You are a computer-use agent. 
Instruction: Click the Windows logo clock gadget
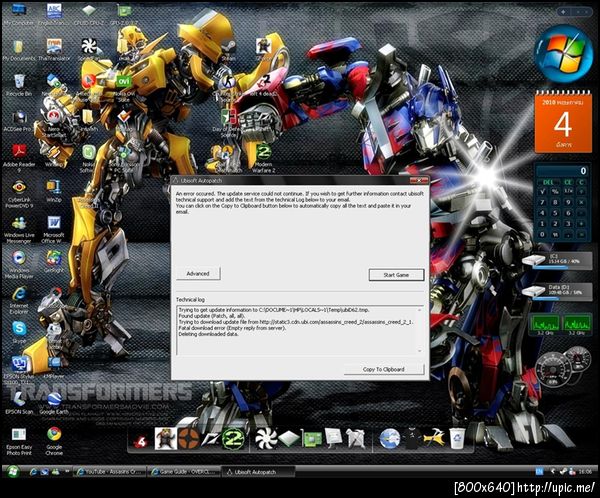[x=563, y=54]
